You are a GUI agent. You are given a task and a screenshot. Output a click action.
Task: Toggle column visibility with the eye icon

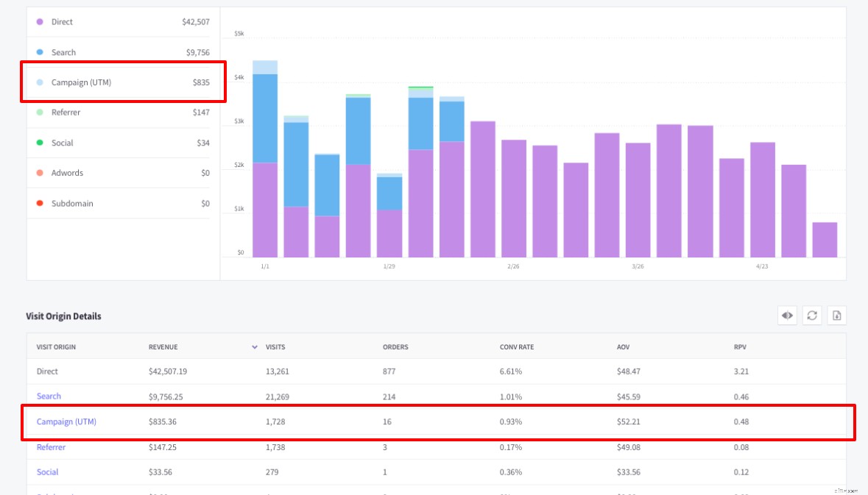(x=786, y=315)
